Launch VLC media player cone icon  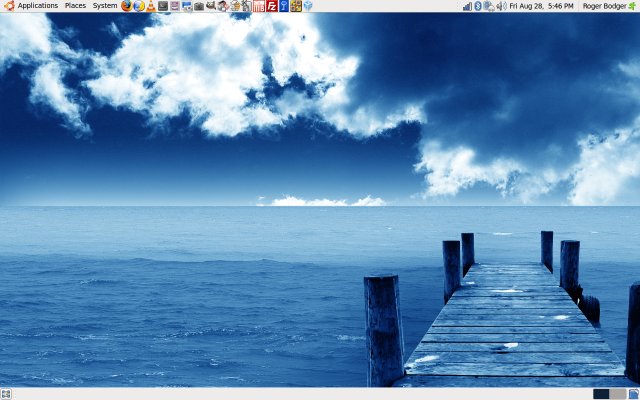(150, 6)
